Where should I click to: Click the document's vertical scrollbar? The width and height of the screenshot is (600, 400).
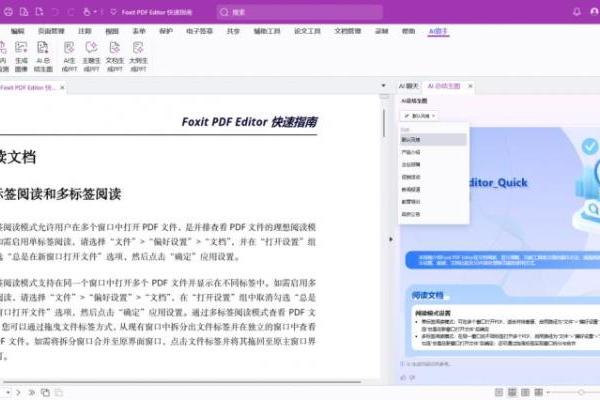tap(384, 123)
